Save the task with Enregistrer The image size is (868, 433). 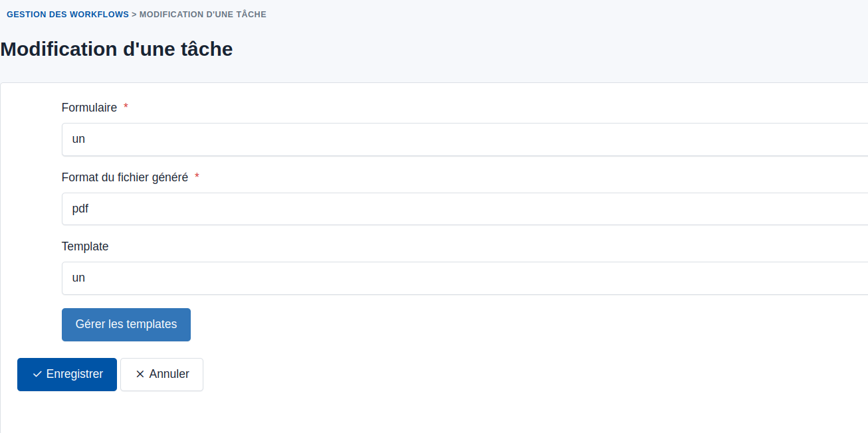[67, 375]
